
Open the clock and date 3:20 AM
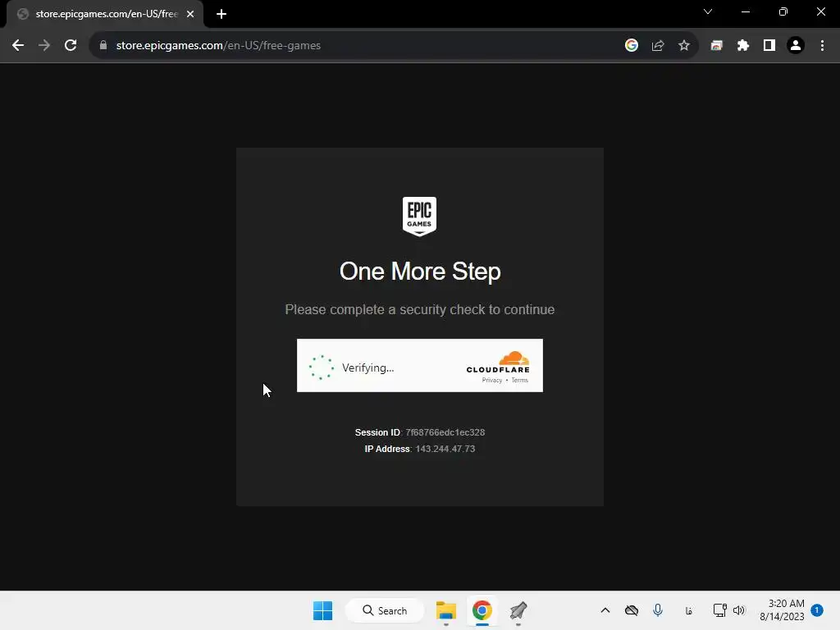click(782, 610)
